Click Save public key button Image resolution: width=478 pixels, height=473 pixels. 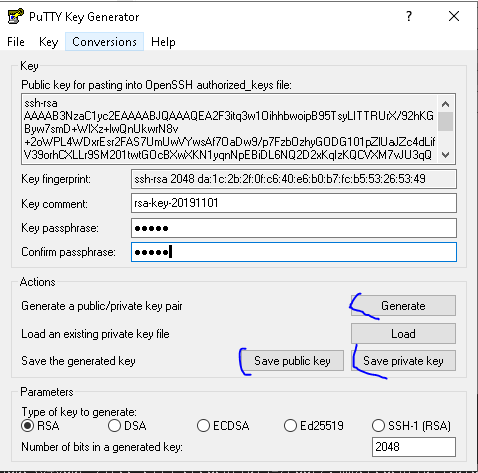pyautogui.click(x=292, y=361)
